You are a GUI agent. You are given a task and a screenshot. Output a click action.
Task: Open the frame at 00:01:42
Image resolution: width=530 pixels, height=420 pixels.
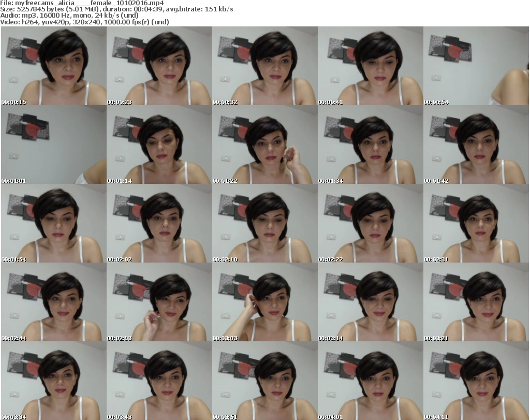[476, 145]
